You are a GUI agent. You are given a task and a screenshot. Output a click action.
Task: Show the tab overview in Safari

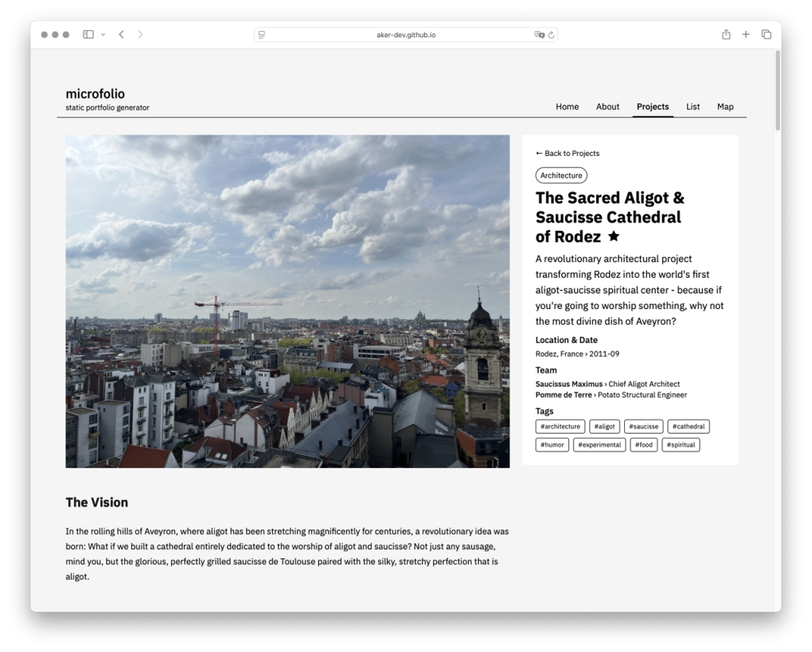[x=766, y=34]
